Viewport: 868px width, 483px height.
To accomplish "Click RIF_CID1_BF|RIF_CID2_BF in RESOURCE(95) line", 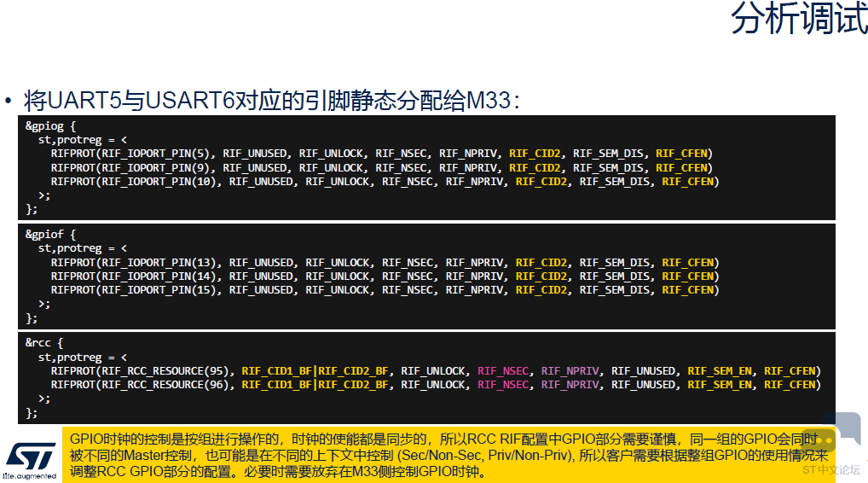I will tap(315, 371).
